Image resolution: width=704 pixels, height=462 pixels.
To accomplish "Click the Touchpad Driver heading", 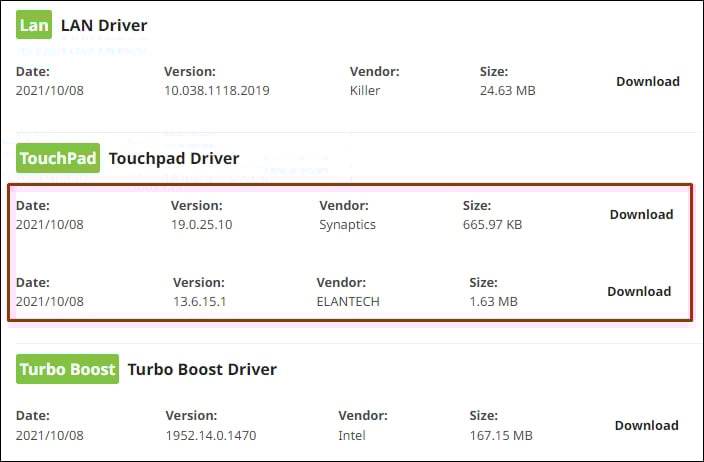I will 174,158.
